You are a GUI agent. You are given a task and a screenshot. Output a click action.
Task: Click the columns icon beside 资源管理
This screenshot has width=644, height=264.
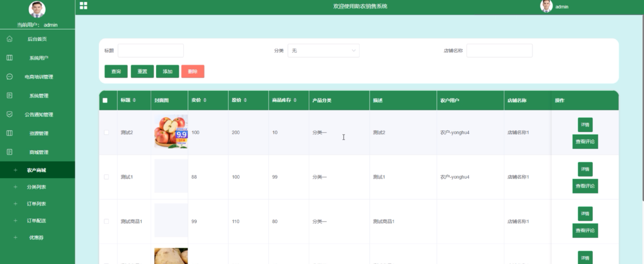click(9, 133)
